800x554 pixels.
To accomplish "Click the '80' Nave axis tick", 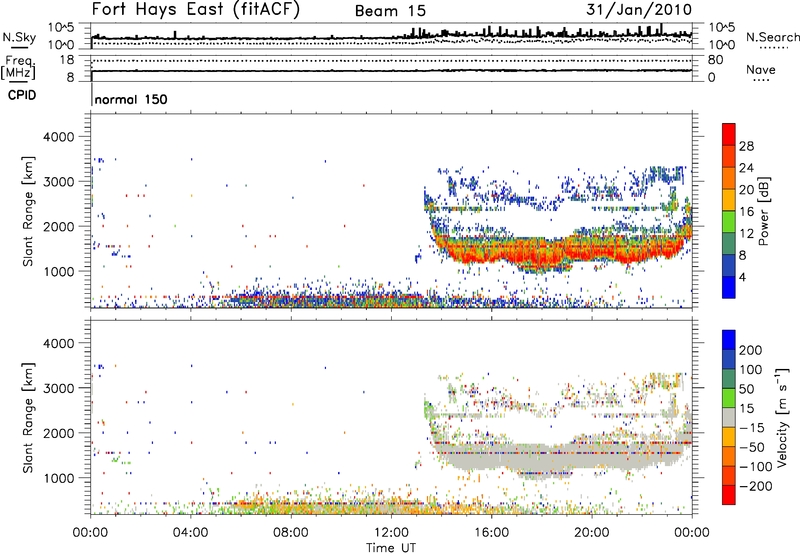I will click(x=715, y=60).
